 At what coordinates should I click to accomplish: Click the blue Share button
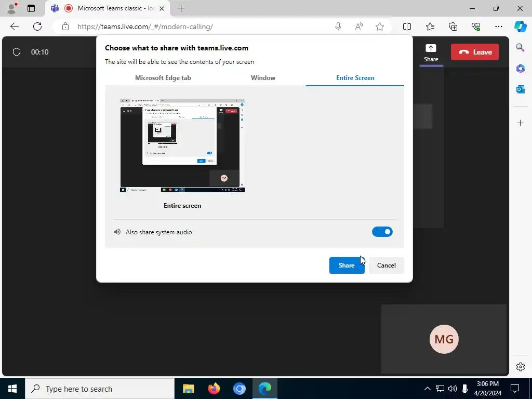347,265
